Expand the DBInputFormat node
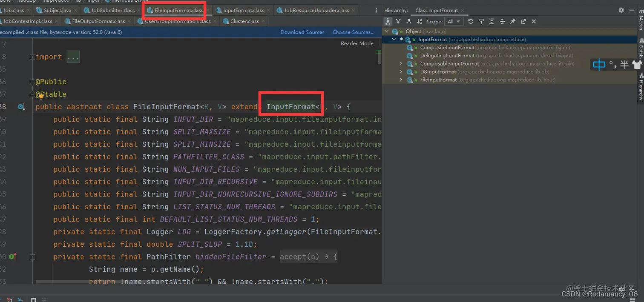Viewport: 644px width, 302px height. (401, 72)
